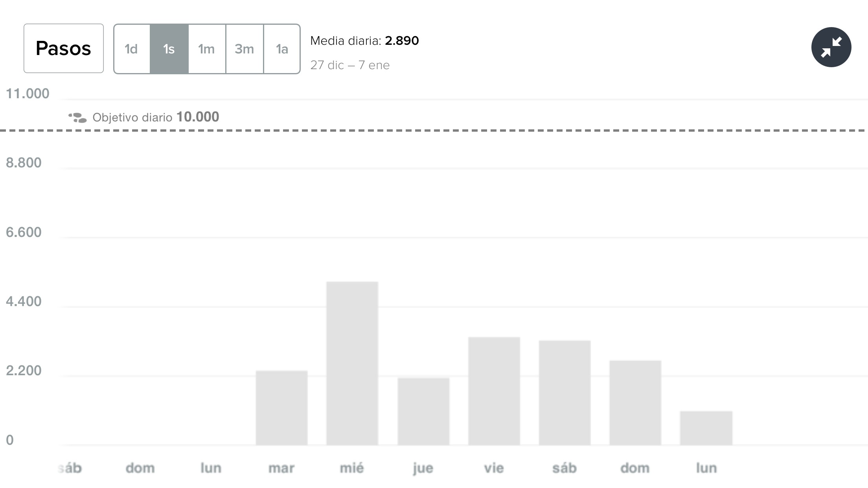
Task: Switch to the 1d time range
Action: [x=132, y=49]
